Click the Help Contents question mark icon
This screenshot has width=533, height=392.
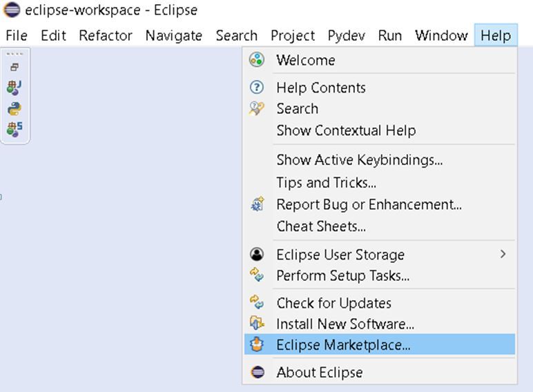[x=257, y=87]
